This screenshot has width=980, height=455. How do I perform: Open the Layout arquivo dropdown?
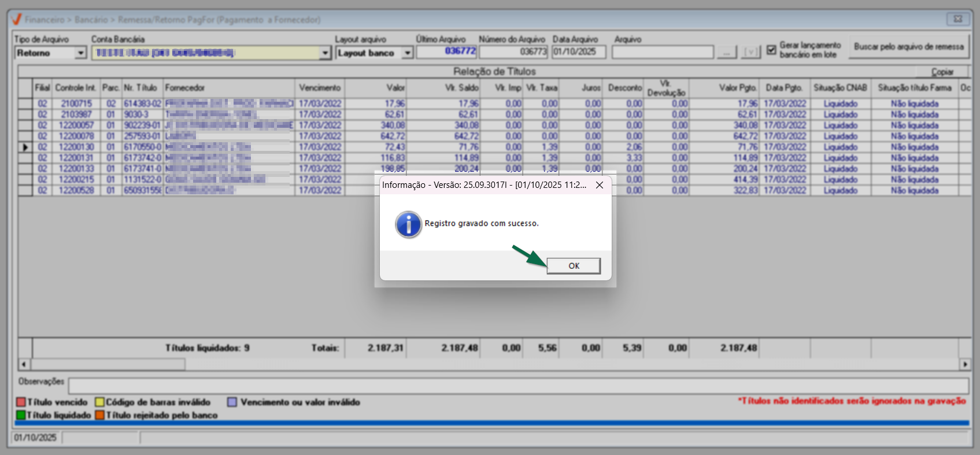click(408, 53)
